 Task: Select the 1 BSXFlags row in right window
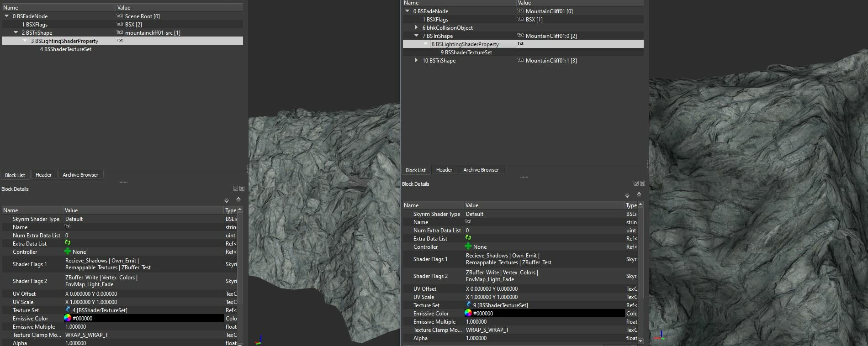(523, 19)
